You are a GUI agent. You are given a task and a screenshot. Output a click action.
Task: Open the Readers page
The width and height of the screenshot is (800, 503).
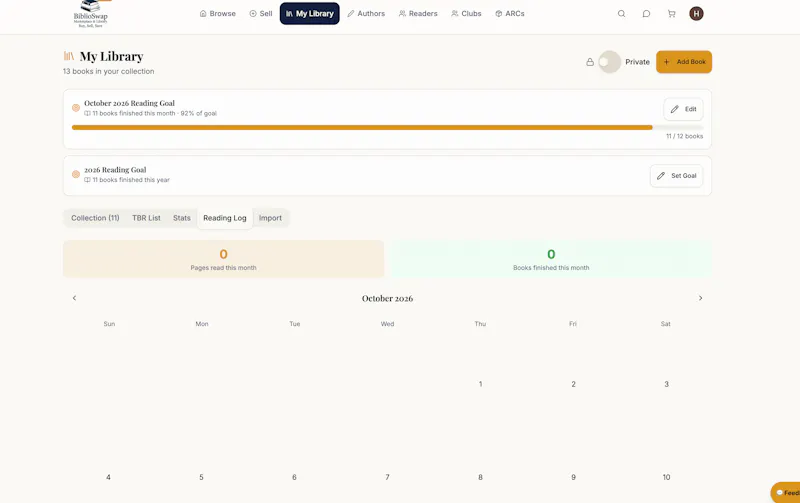coord(418,14)
